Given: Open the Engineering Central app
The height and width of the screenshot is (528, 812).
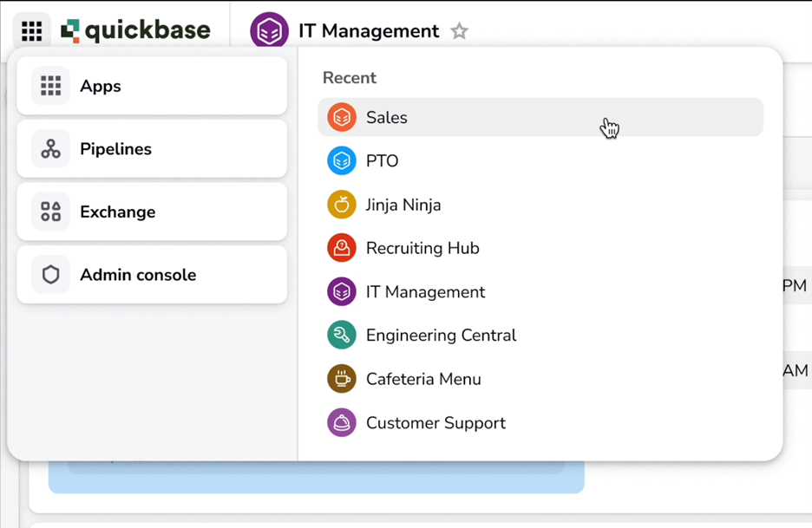Looking at the screenshot, I should pos(540,336).
